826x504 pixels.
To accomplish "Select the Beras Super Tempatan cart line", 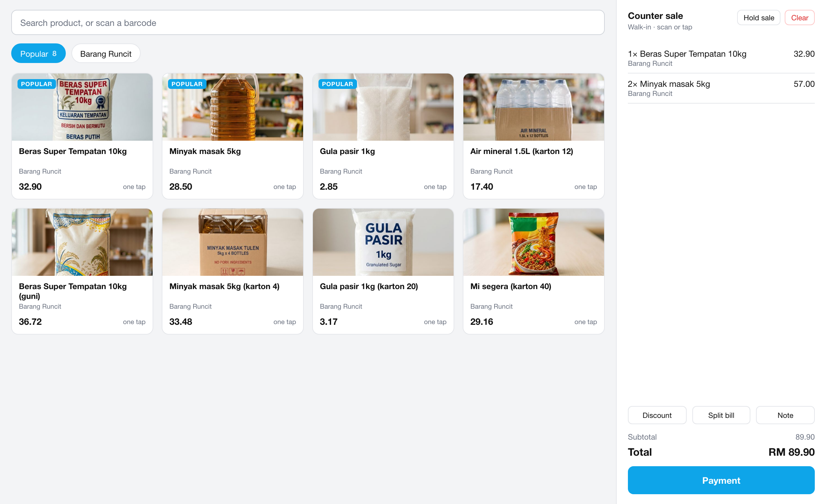I will (x=721, y=58).
